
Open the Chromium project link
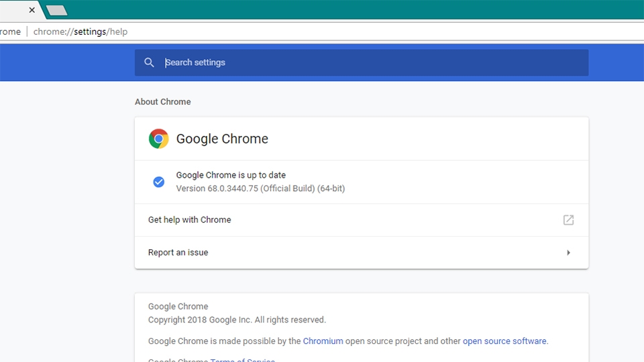[x=323, y=341]
